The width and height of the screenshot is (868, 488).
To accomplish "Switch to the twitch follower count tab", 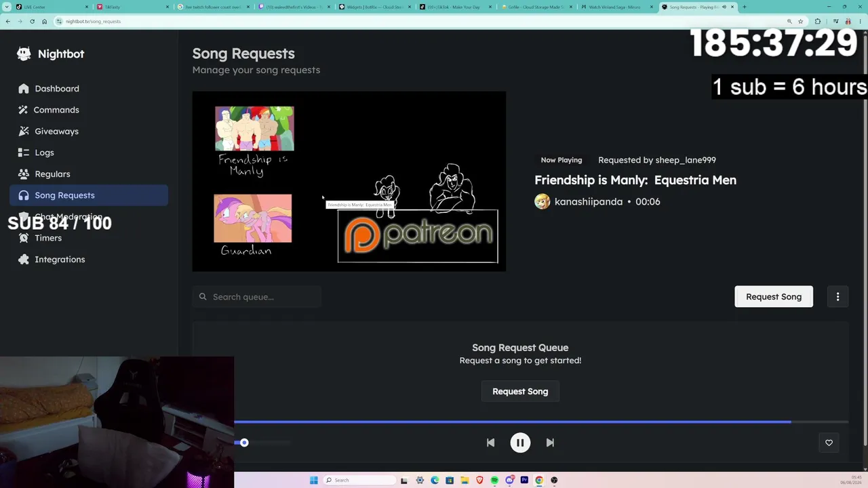I will [213, 7].
